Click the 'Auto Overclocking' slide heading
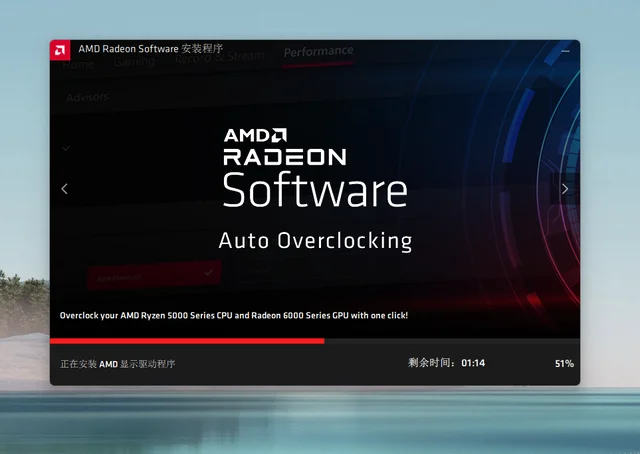The height and width of the screenshot is (454, 640). click(315, 240)
